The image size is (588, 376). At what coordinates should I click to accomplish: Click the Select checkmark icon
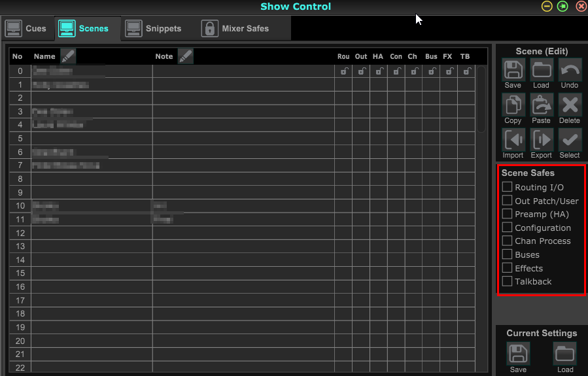pos(570,140)
